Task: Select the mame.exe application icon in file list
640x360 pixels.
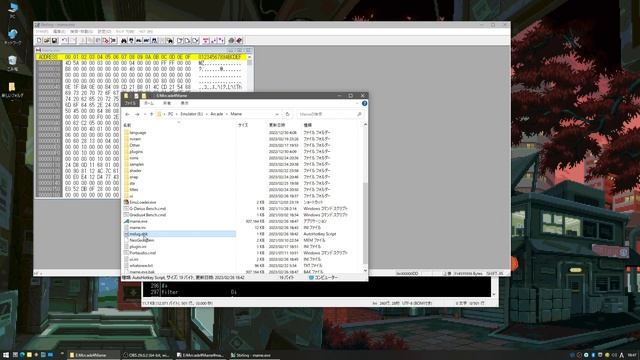Action: [x=127, y=221]
